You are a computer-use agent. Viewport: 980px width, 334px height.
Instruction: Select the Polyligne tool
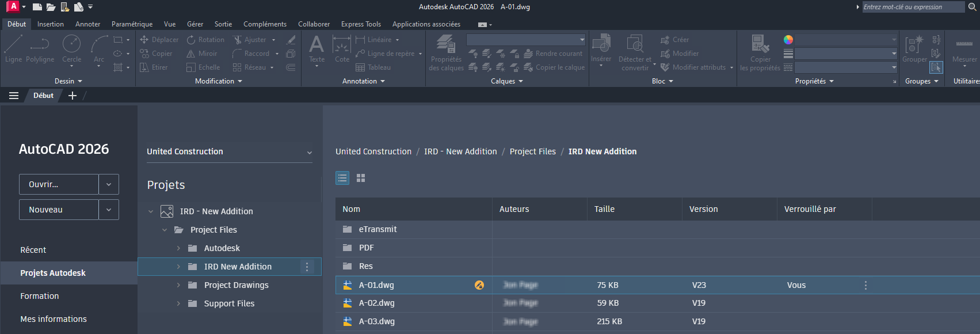40,48
